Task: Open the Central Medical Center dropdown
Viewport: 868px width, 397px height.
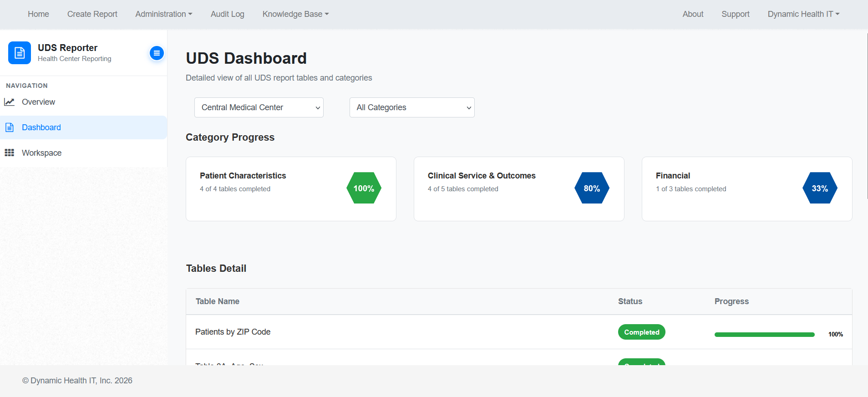Action: pyautogui.click(x=259, y=107)
